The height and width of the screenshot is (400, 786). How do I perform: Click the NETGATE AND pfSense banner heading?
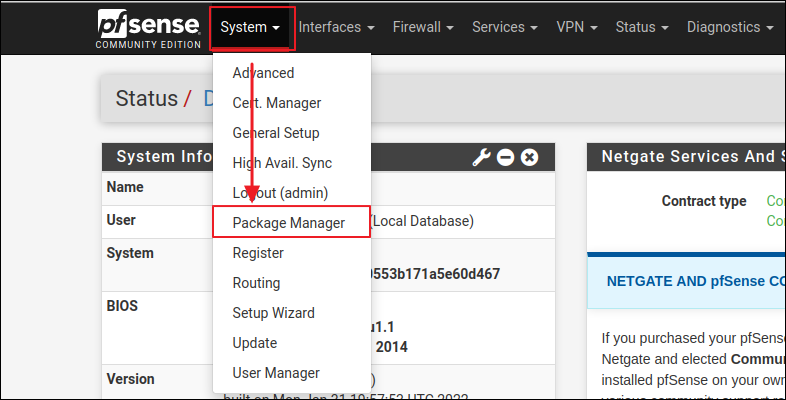[x=696, y=281]
